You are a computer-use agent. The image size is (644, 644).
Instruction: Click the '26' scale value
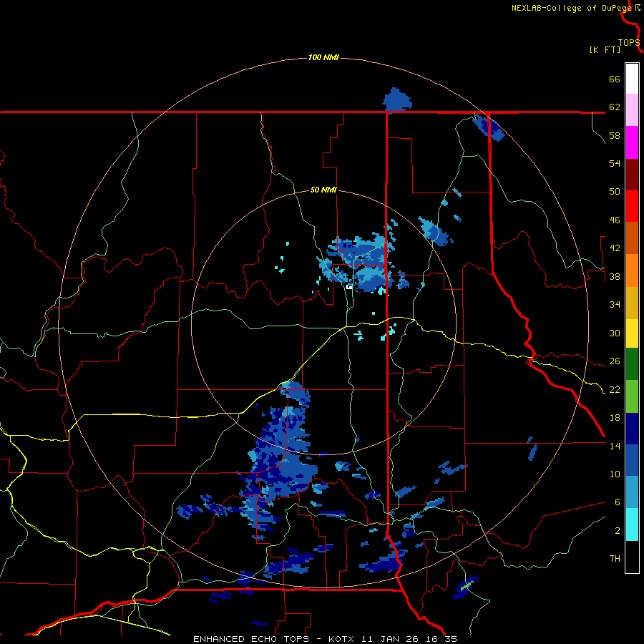615,361
